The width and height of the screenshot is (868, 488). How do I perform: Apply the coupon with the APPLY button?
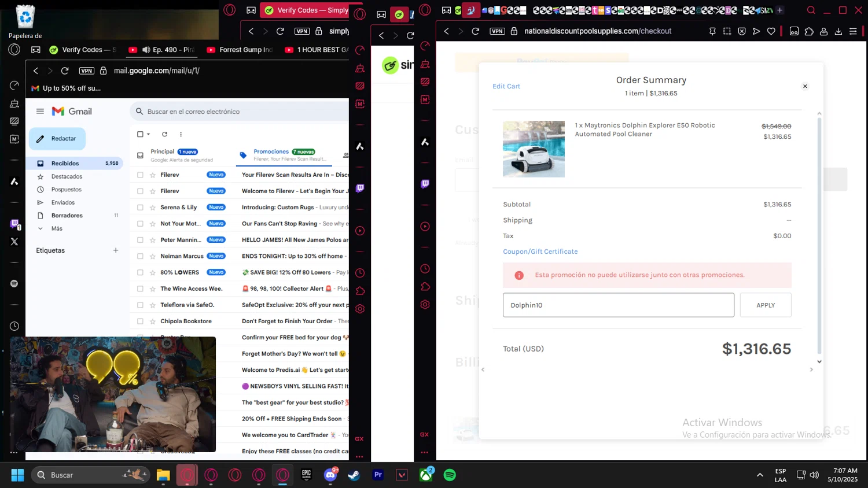[x=766, y=305]
